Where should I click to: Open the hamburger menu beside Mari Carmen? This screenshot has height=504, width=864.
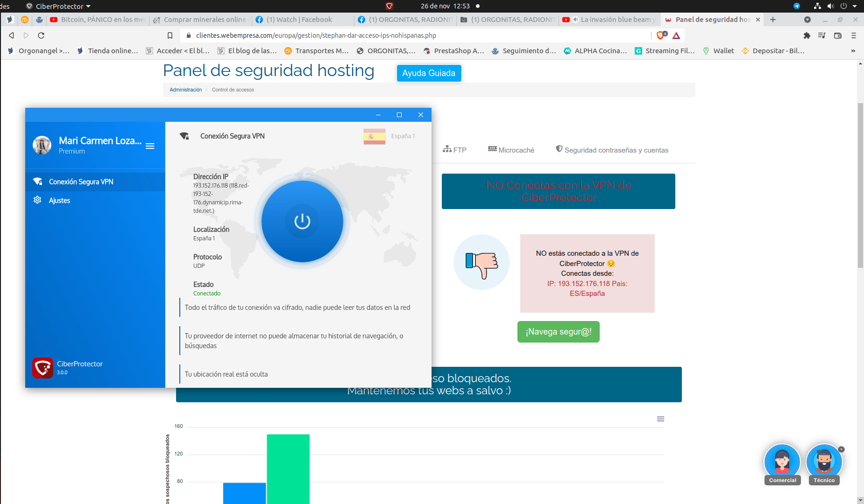[x=150, y=146]
